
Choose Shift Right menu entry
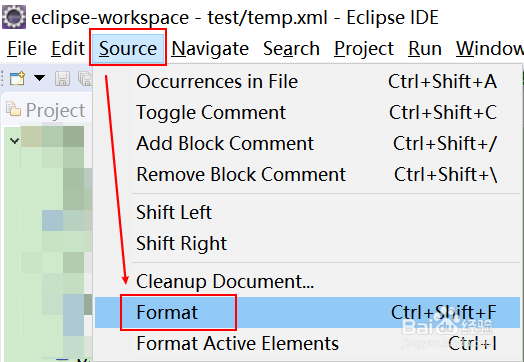(x=307, y=243)
